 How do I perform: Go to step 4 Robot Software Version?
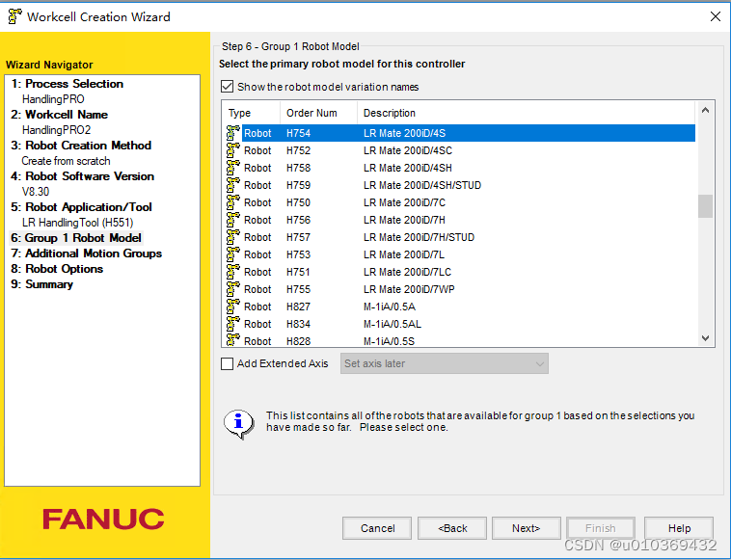click(x=83, y=176)
